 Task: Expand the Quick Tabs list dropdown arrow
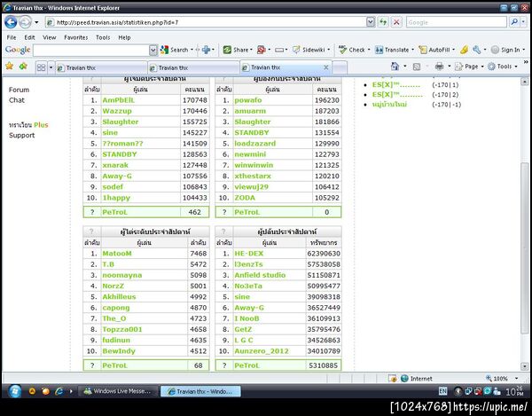51,67
